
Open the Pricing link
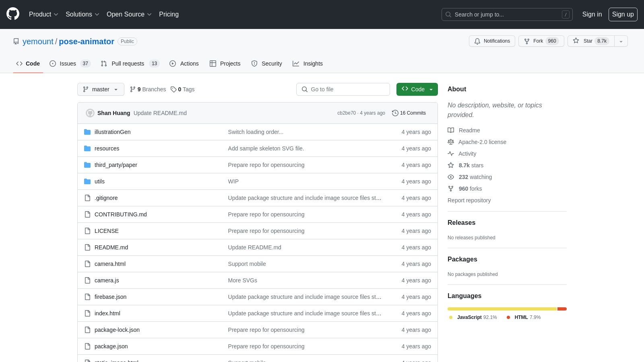[169, 14]
